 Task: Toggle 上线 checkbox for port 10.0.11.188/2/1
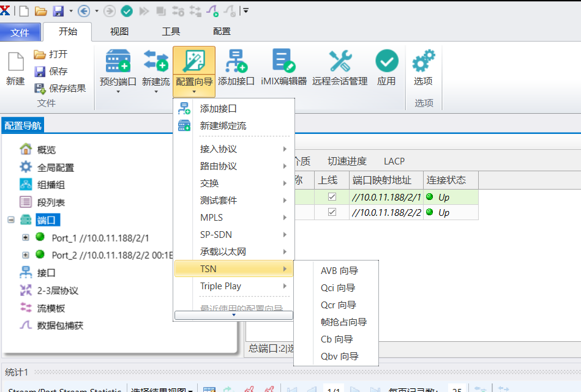tap(332, 196)
